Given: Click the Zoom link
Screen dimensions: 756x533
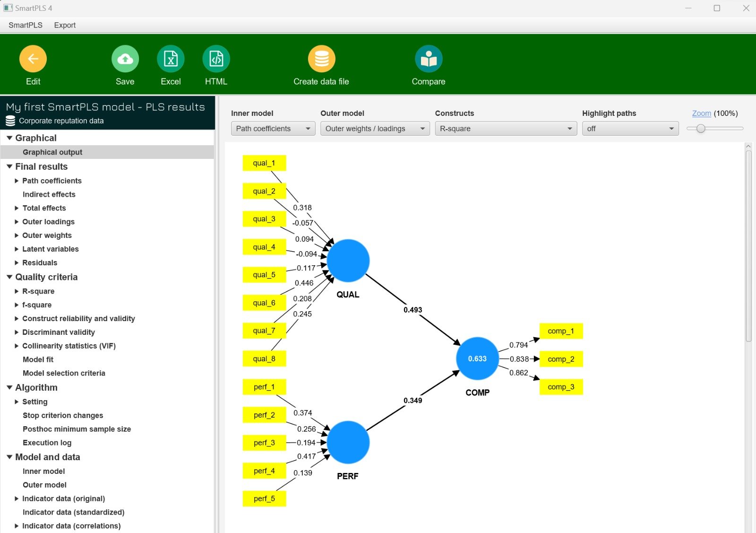Looking at the screenshot, I should (701, 114).
